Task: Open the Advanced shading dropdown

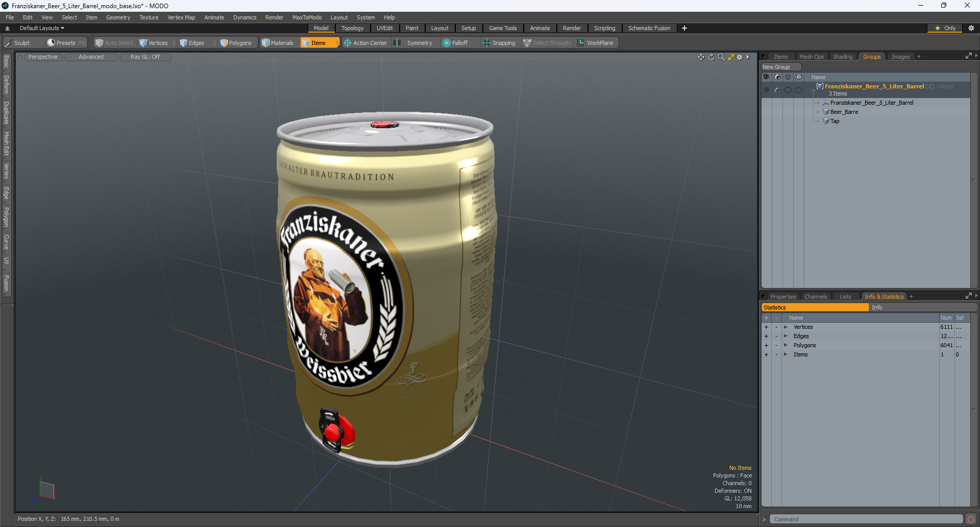Action: pos(91,57)
